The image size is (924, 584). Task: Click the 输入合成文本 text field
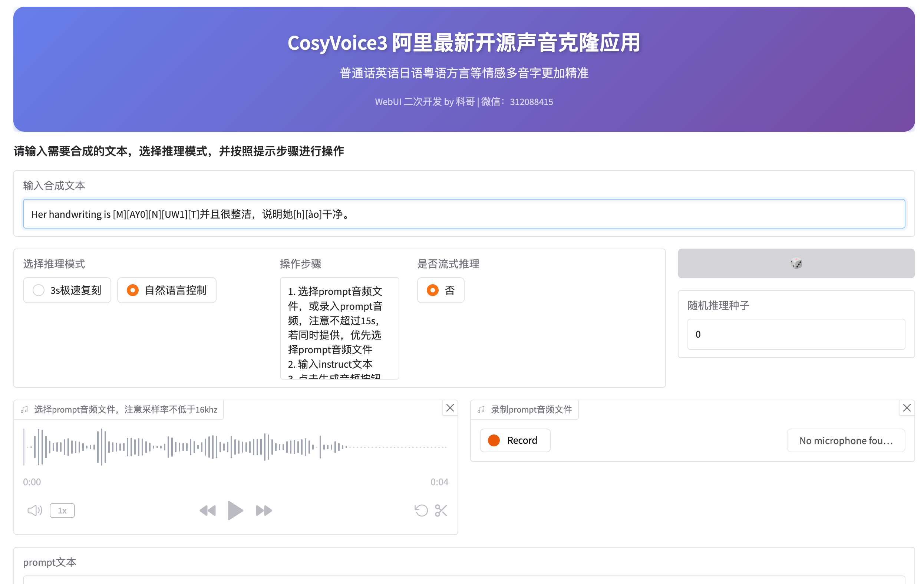[x=463, y=214]
